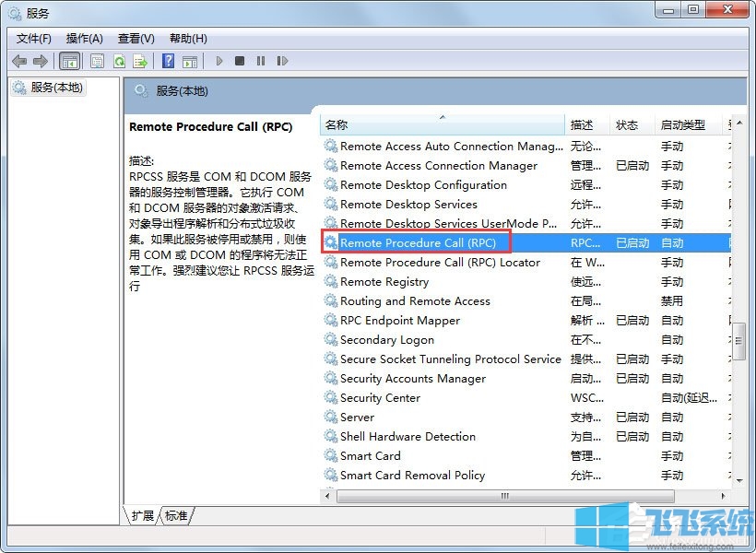
Task: Click the Export List toolbar icon
Action: point(140,61)
